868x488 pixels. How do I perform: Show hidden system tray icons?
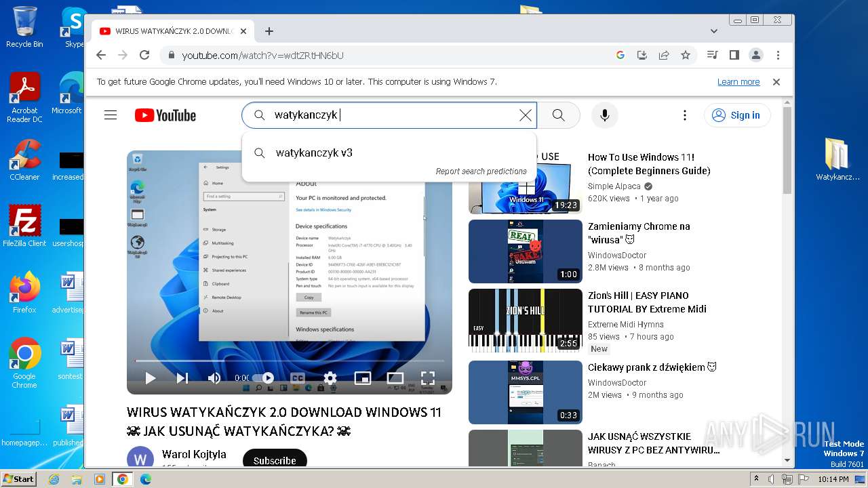point(757,479)
